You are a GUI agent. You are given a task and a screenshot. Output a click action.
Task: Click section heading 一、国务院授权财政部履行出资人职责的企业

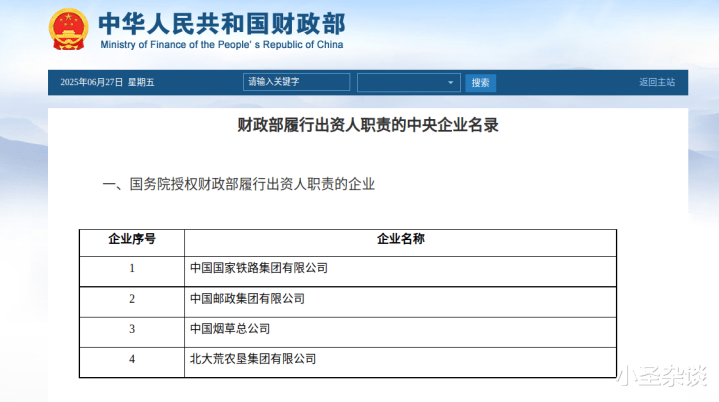(x=238, y=184)
